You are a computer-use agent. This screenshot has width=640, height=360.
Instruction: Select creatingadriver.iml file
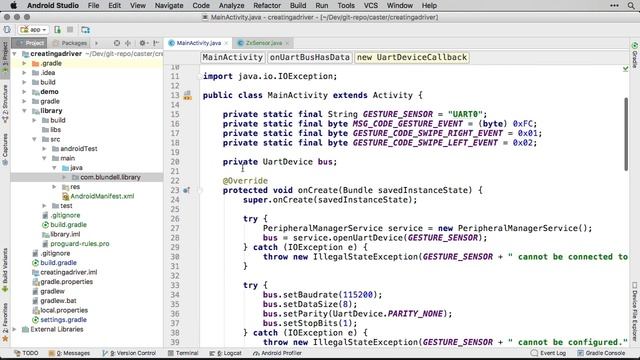coord(69,272)
